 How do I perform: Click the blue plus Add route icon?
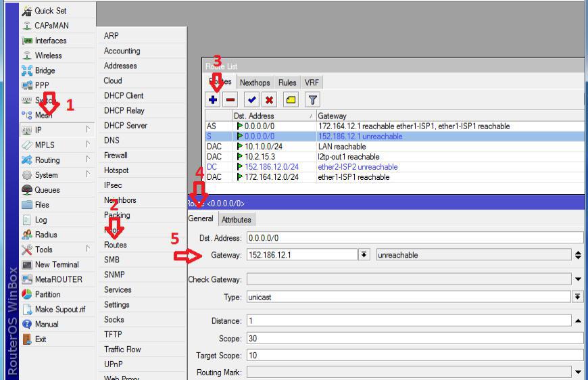click(x=213, y=99)
